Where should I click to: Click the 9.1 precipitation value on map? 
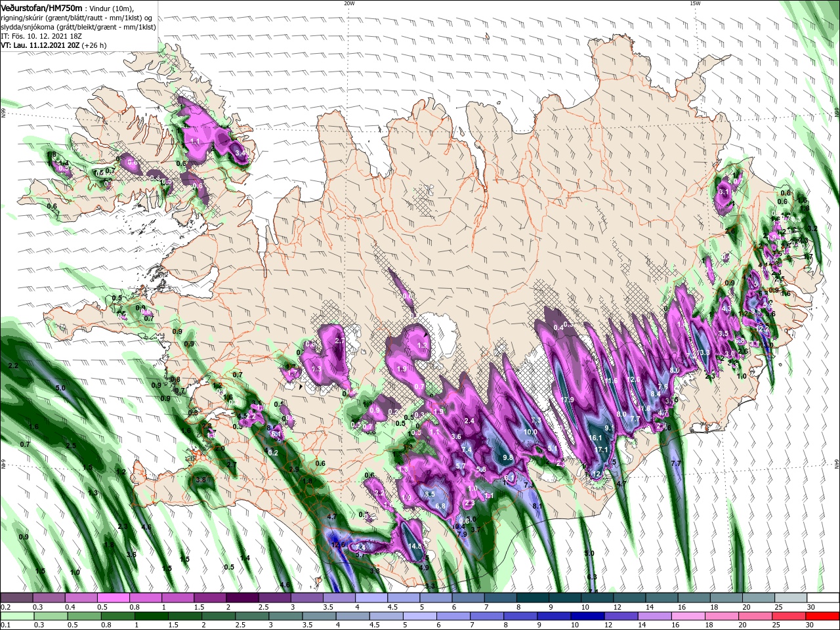(x=609, y=428)
